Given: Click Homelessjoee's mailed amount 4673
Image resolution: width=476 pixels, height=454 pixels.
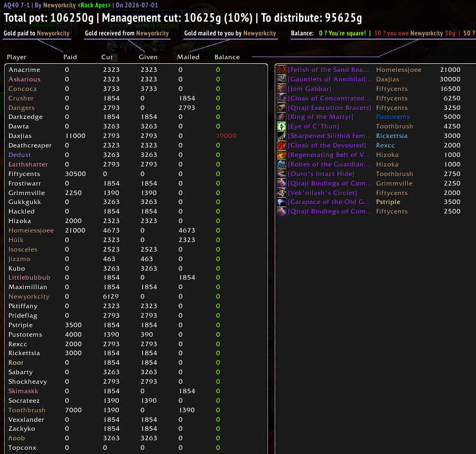Looking at the screenshot, I should pos(186,230).
